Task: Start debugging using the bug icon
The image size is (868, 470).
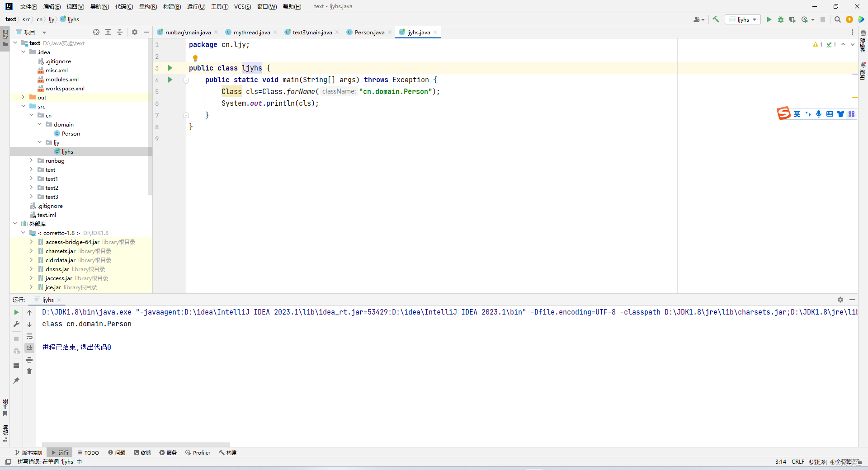Action: coord(781,19)
